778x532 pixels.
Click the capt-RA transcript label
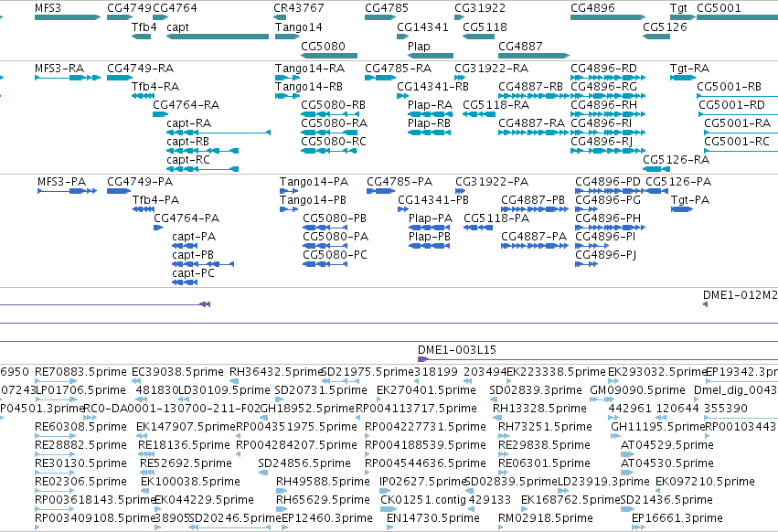click(189, 123)
